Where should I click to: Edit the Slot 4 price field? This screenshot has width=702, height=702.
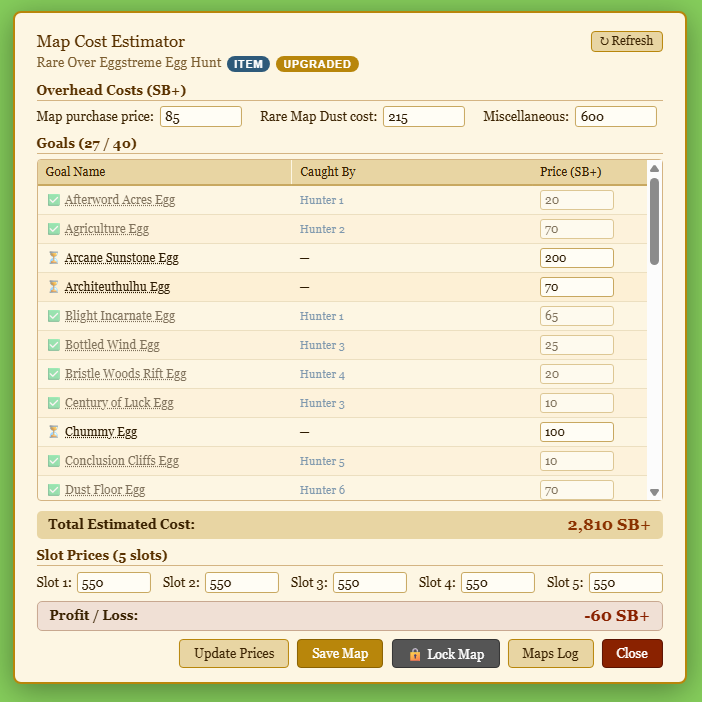498,582
